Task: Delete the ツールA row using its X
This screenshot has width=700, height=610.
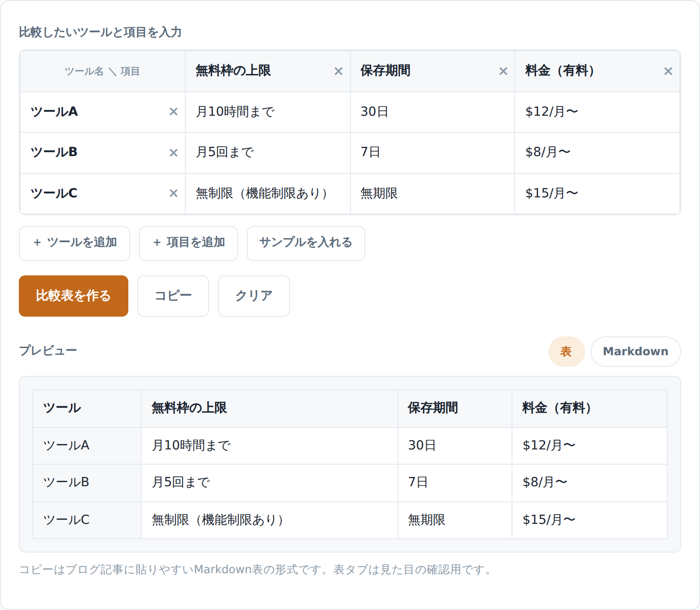Action: [x=174, y=112]
